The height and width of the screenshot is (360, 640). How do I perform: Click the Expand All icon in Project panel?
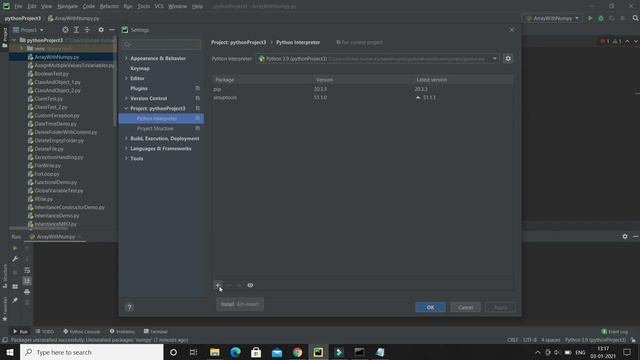coord(76,30)
